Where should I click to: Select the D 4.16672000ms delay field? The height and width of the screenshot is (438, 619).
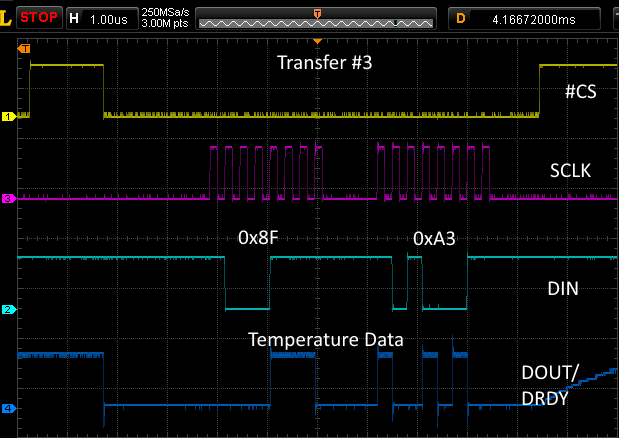(x=524, y=19)
